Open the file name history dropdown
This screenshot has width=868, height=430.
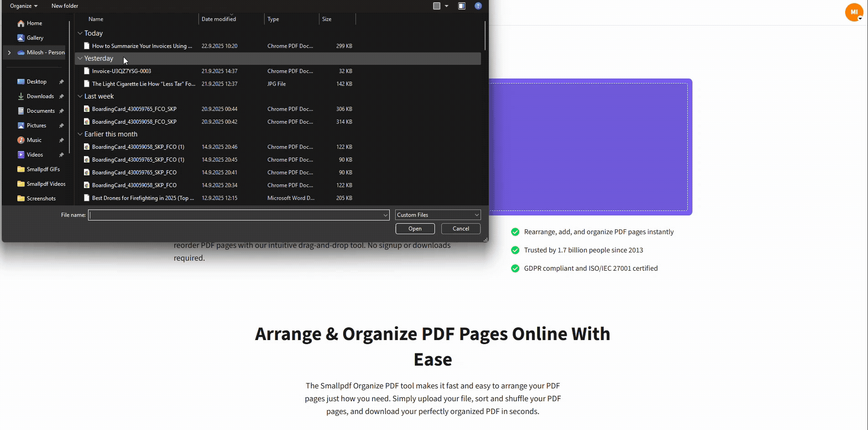pyautogui.click(x=386, y=215)
